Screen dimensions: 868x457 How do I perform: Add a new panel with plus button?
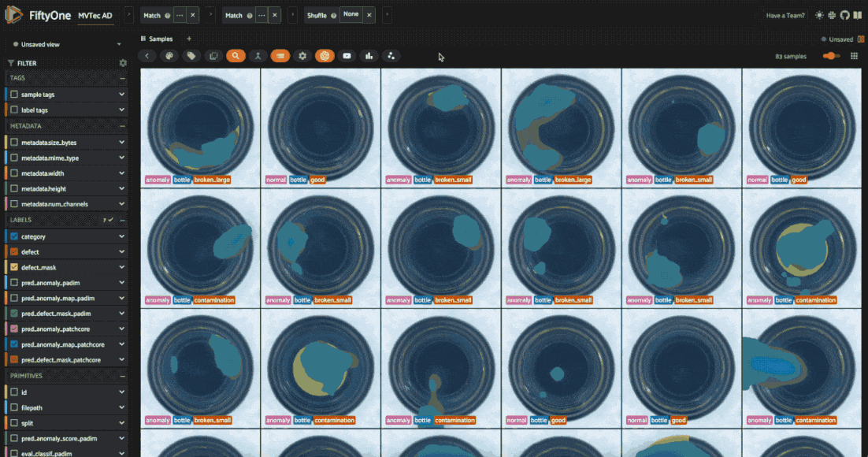(x=189, y=39)
